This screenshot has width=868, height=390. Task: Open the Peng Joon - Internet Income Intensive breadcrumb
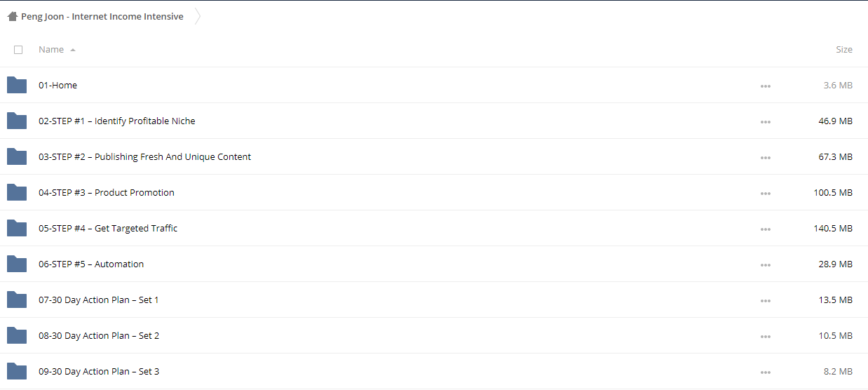pos(102,16)
